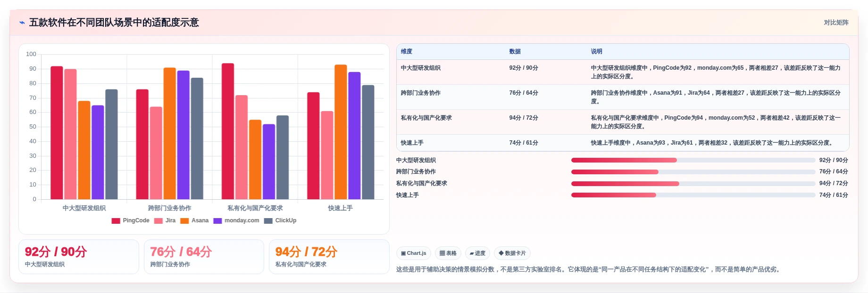Click the 维度 column header
Screen dimensions: 868x293
pyautogui.click(x=407, y=51)
